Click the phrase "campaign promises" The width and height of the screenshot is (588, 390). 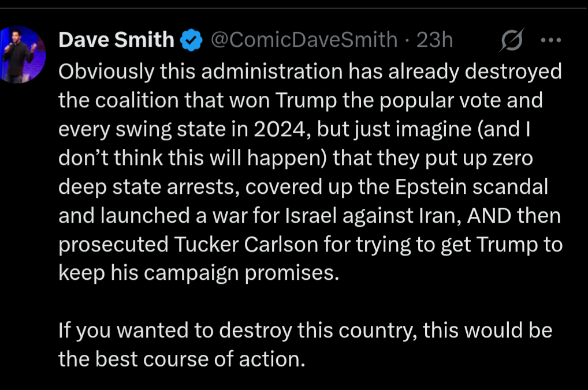(x=239, y=273)
